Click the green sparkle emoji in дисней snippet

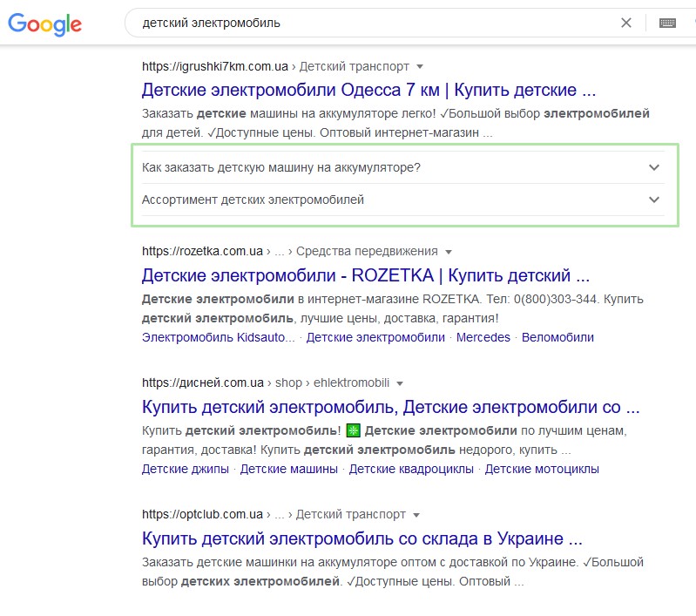[x=353, y=430]
